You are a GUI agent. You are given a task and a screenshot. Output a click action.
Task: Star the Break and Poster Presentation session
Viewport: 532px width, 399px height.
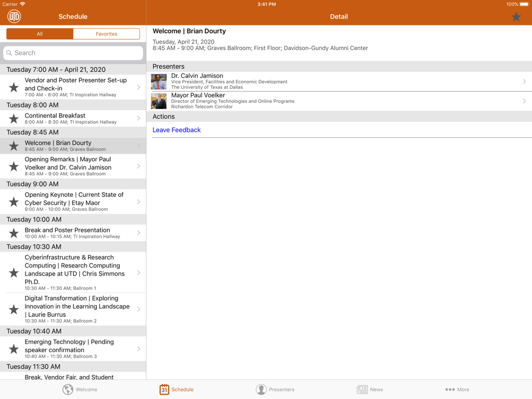click(14, 233)
